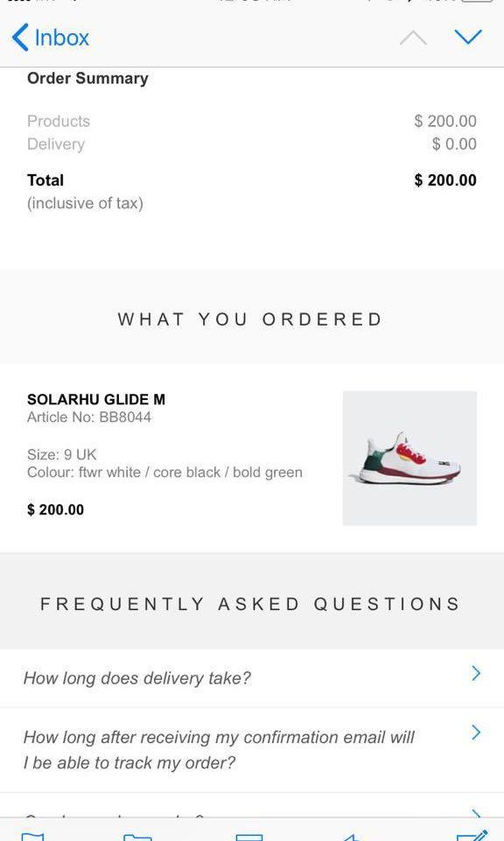Tap the FREQUENTLY ASKED QUESTIONS header
The image size is (504, 841).
tap(251, 603)
